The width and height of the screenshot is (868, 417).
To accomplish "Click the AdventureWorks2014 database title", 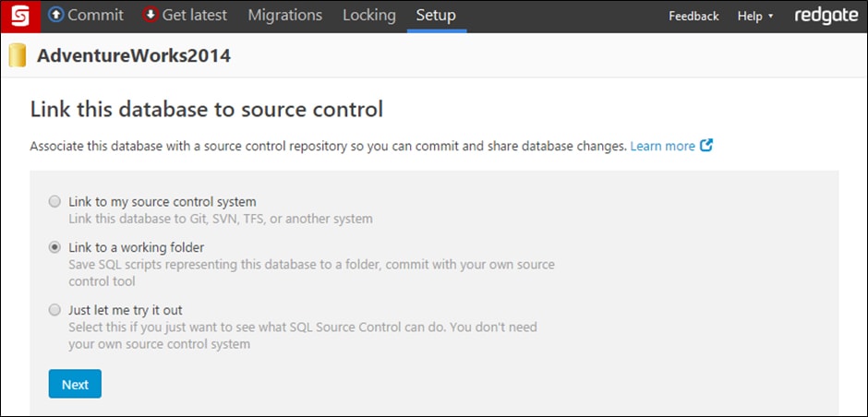I will [133, 56].
